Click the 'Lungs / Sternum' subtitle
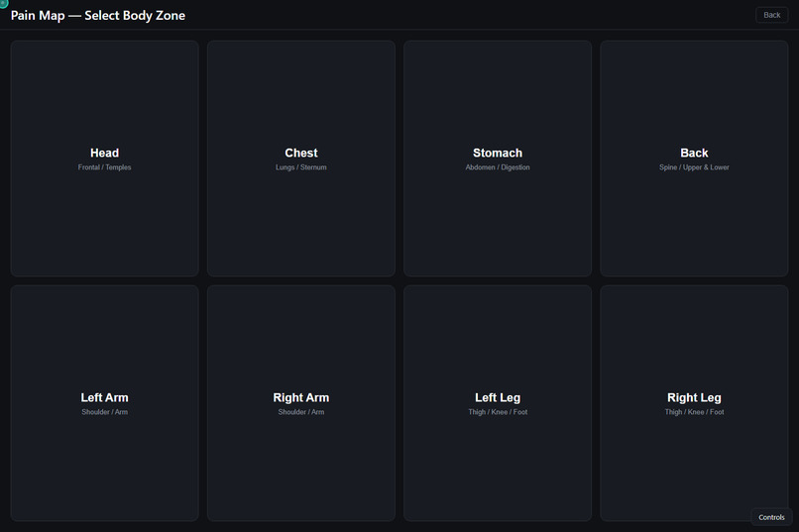Image resolution: width=799 pixels, height=532 pixels. click(301, 167)
